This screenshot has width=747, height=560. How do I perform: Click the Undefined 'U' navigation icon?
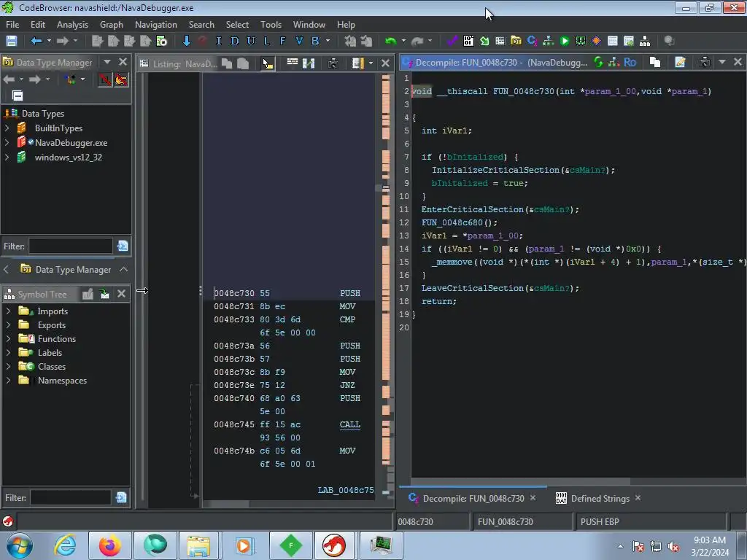point(251,41)
